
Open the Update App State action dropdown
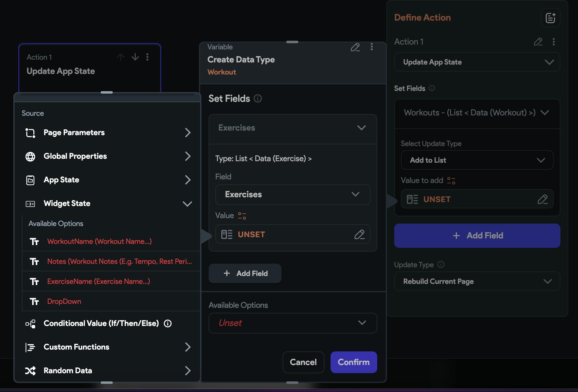tap(477, 62)
